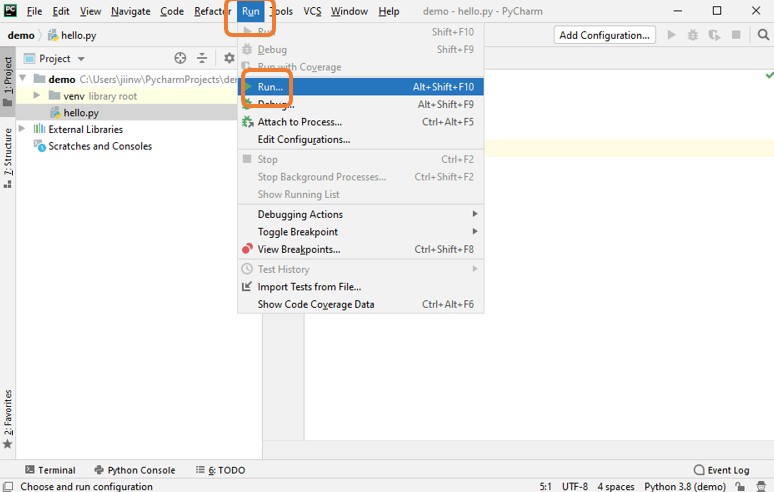Select View Breakpoints...
Screen dimensions: 774x492
click(x=360, y=249)
